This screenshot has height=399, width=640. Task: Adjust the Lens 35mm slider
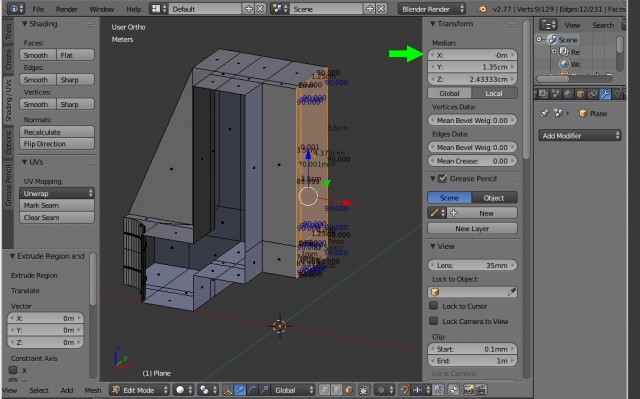[472, 265]
